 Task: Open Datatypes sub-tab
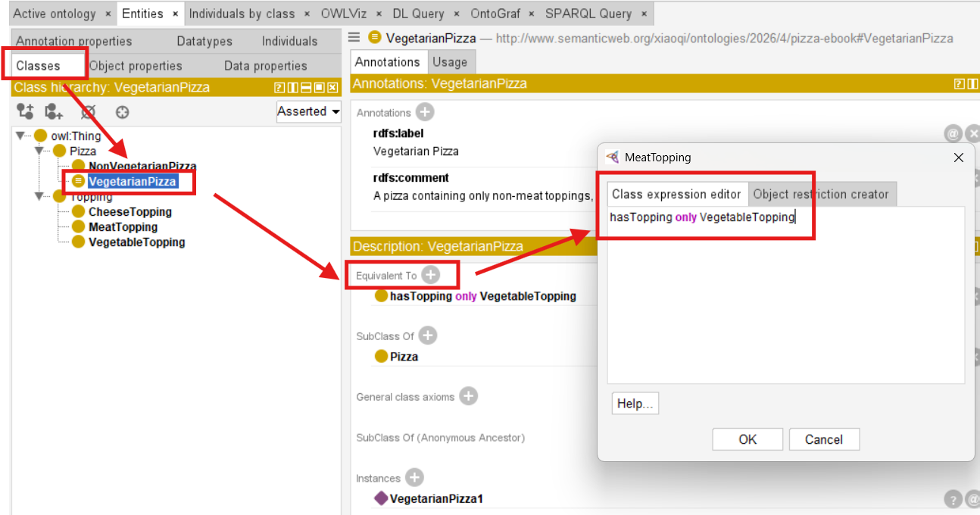coord(204,41)
